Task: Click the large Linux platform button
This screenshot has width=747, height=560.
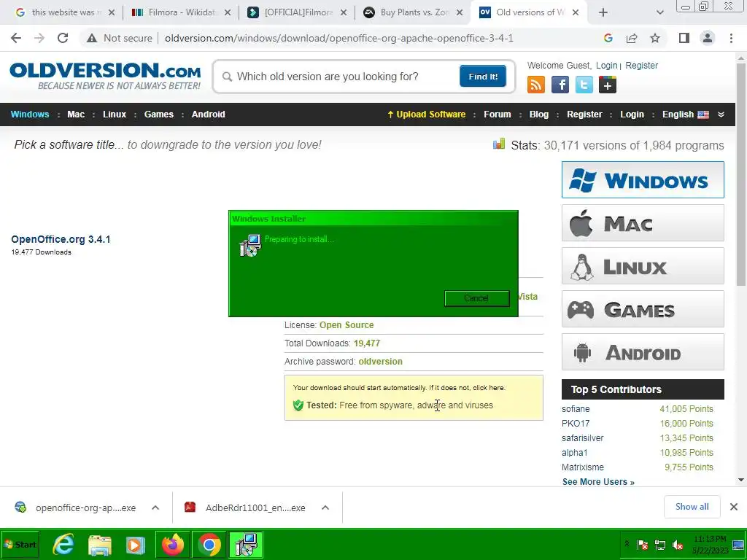Action: point(643,265)
